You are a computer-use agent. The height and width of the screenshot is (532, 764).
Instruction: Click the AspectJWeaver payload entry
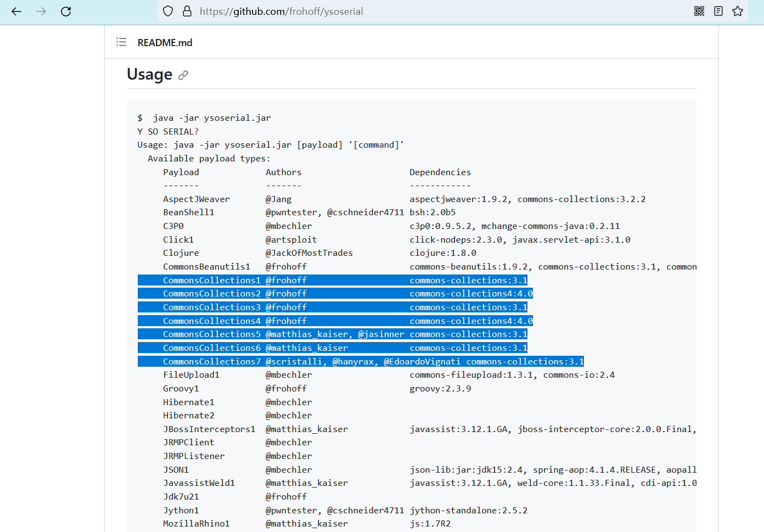[x=196, y=199]
